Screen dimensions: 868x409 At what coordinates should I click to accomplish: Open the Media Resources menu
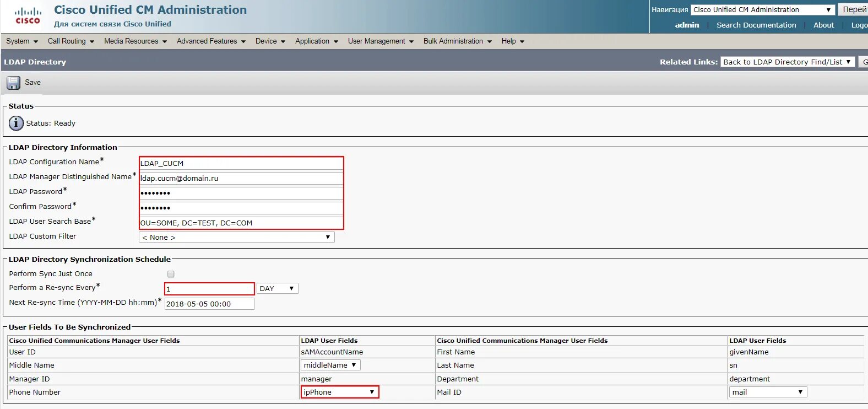point(135,41)
